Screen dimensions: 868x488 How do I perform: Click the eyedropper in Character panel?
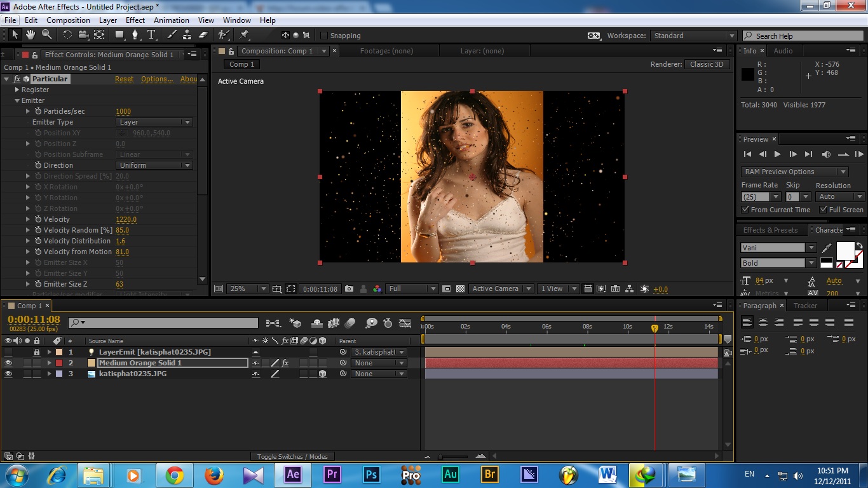click(827, 248)
